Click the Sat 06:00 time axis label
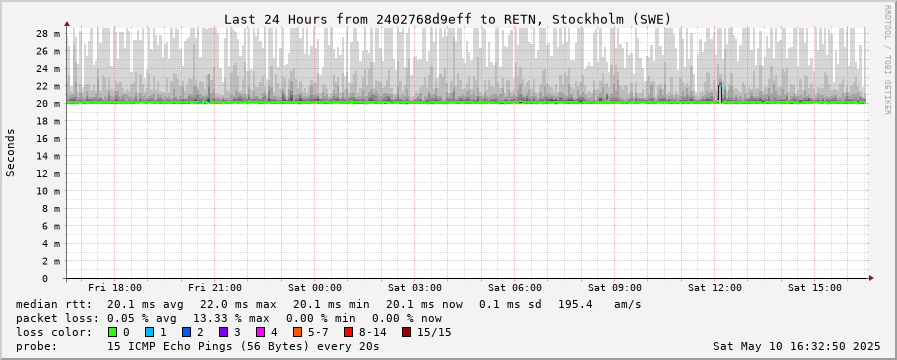 [515, 288]
